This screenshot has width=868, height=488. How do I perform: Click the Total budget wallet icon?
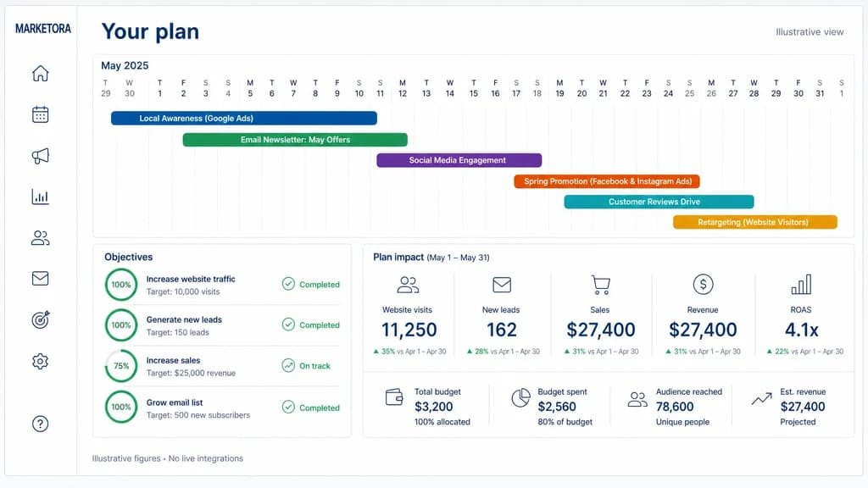tap(394, 397)
